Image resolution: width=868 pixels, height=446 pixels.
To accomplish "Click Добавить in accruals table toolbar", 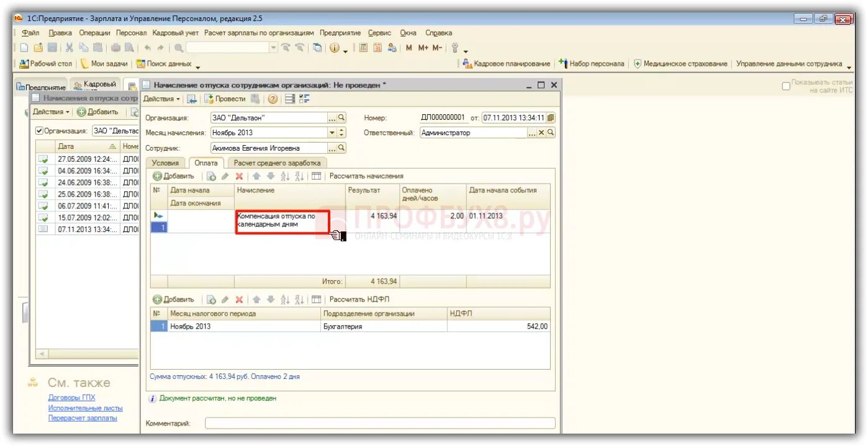I will [173, 176].
